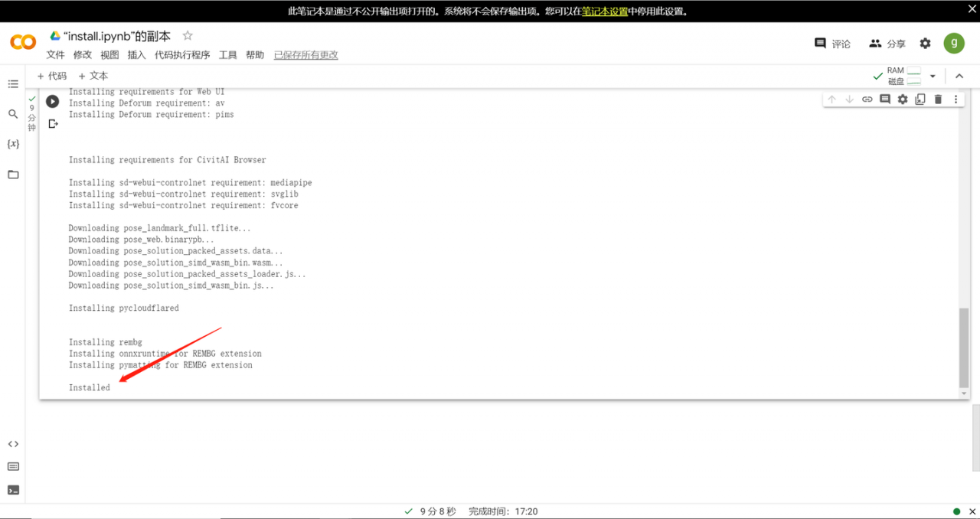The image size is (980, 519).
Task: Open the cell's editor settings gear
Action: [903, 100]
